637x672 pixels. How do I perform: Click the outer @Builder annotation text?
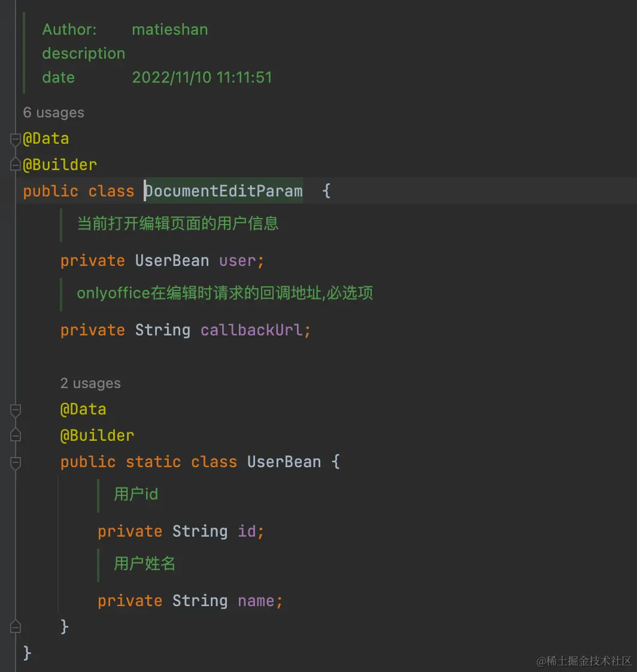pyautogui.click(x=60, y=164)
